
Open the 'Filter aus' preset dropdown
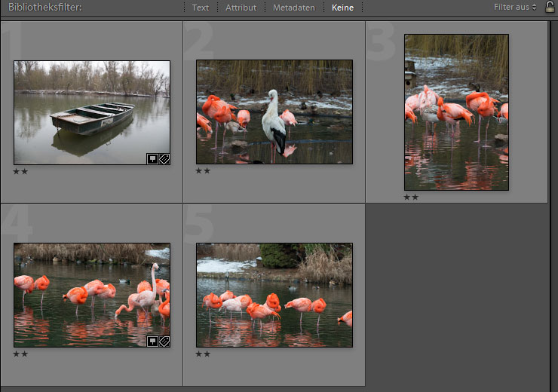(x=515, y=7)
